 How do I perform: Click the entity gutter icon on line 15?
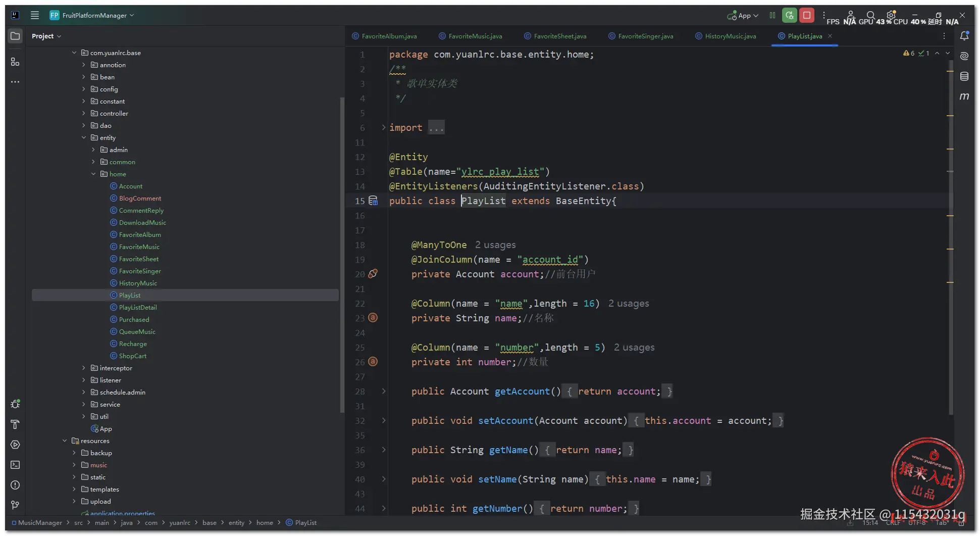[373, 201]
